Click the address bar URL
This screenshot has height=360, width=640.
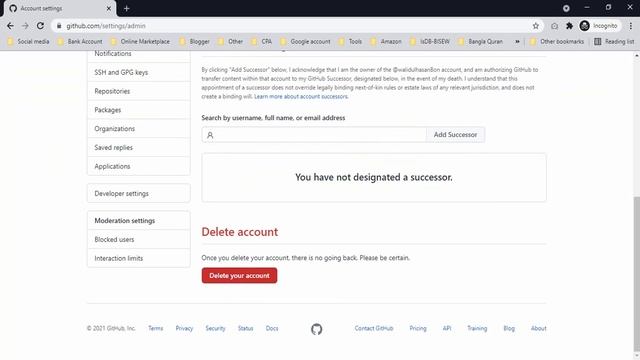pos(106,26)
